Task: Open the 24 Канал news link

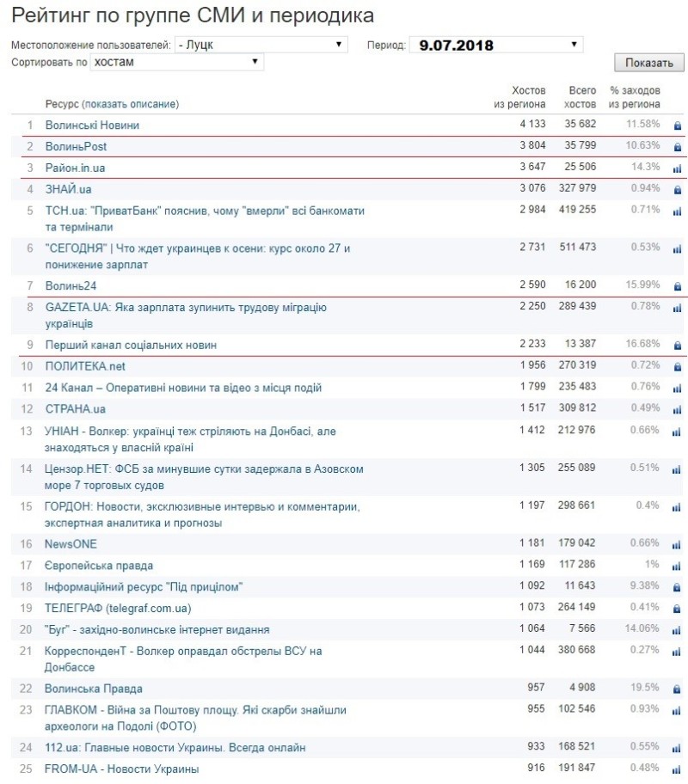Action: [183, 388]
